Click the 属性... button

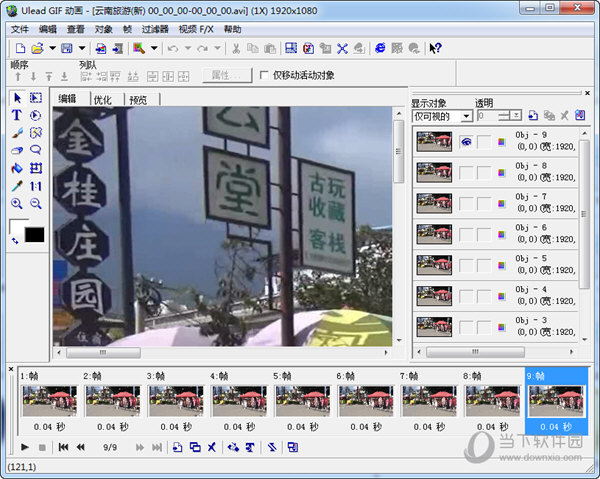click(227, 75)
